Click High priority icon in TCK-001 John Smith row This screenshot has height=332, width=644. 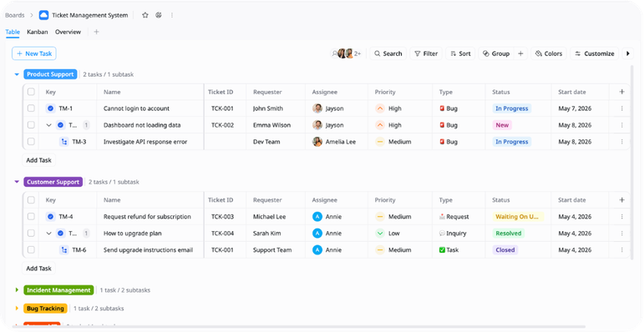380,108
